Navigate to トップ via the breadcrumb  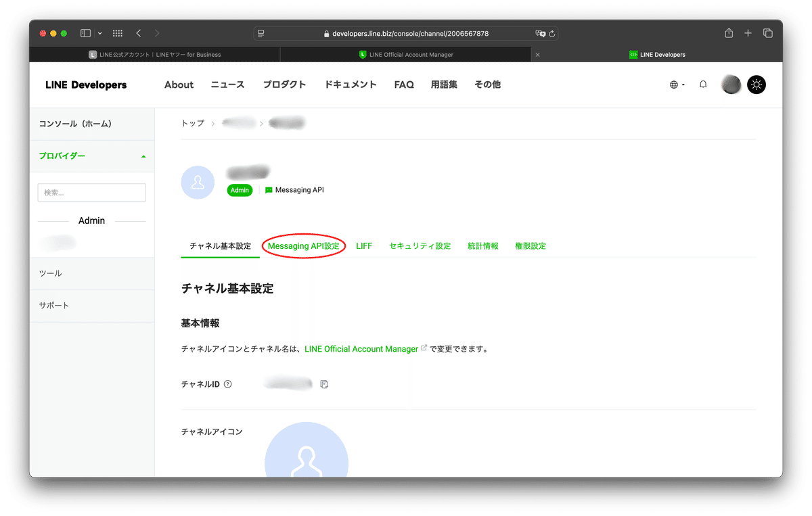click(191, 122)
